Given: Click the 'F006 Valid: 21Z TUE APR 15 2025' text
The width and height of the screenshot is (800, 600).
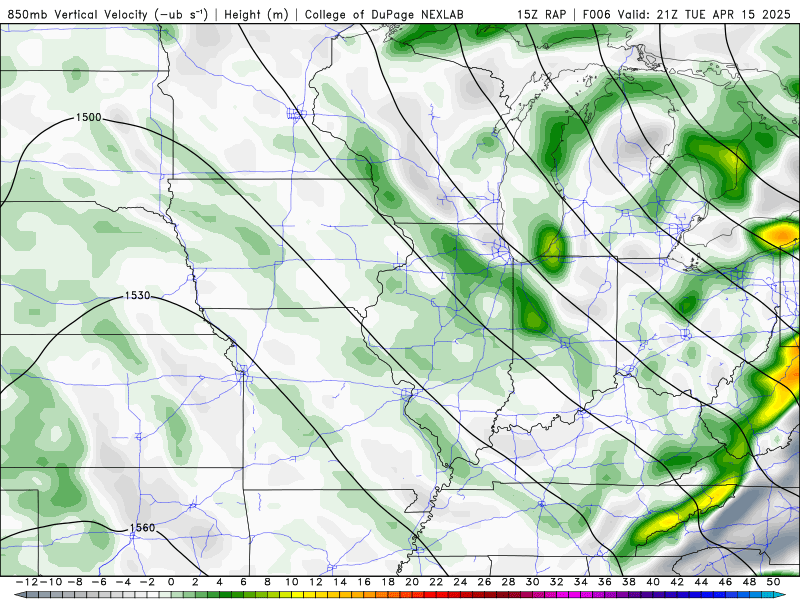Looking at the screenshot, I should tap(686, 14).
